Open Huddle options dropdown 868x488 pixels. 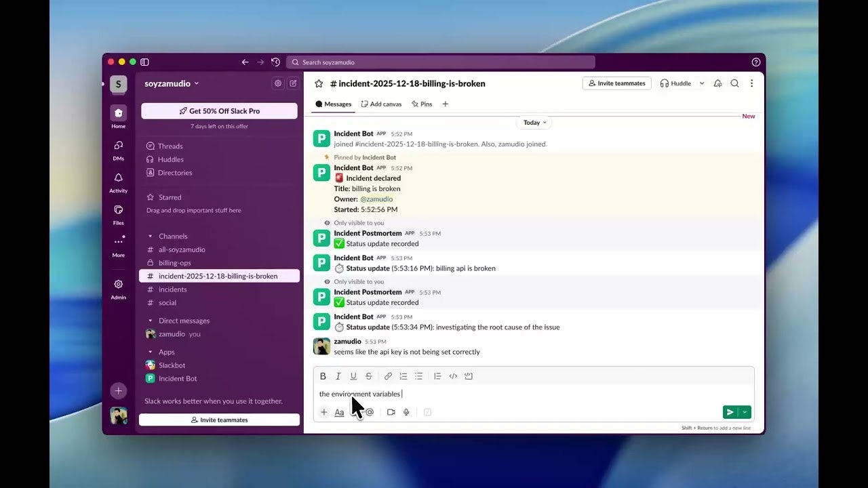[x=702, y=83]
